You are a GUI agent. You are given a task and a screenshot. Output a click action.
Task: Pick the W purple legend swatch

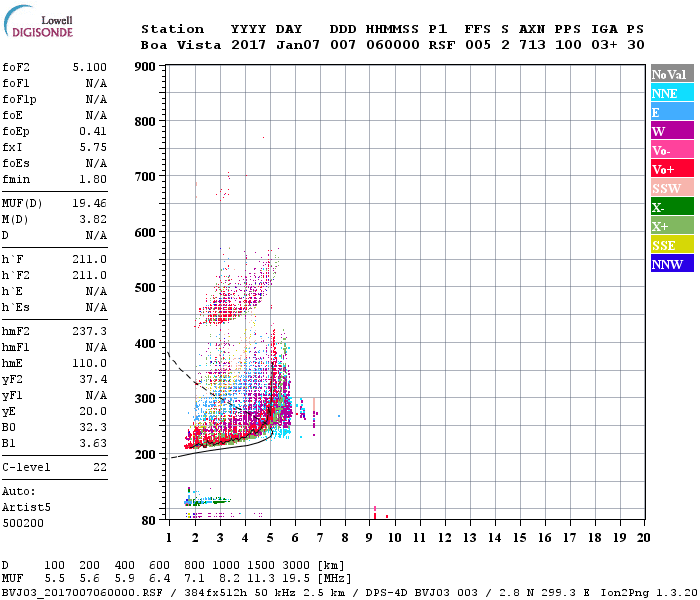coord(672,131)
